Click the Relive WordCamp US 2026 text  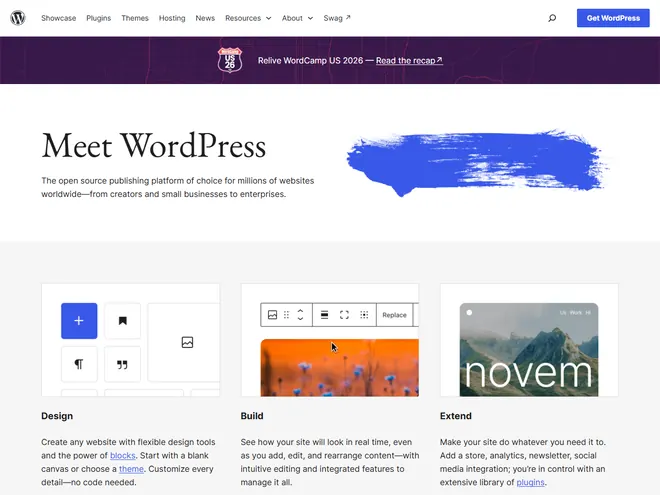pyautogui.click(x=310, y=61)
